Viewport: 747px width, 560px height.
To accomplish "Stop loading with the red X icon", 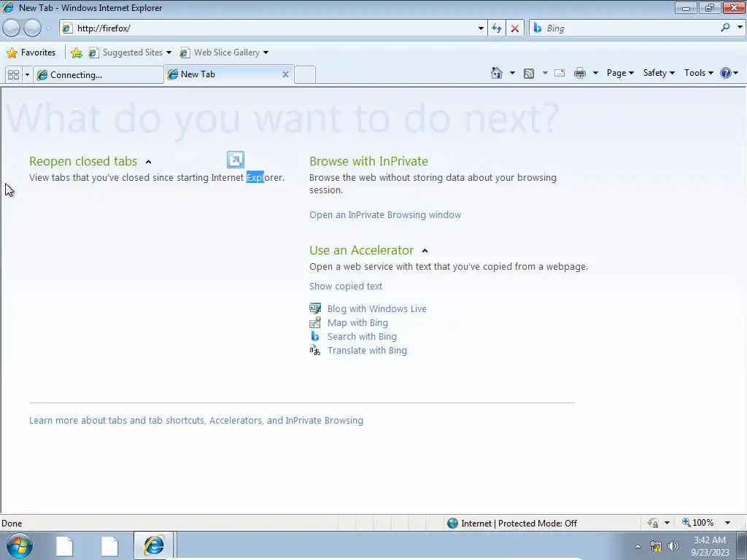I will click(515, 28).
